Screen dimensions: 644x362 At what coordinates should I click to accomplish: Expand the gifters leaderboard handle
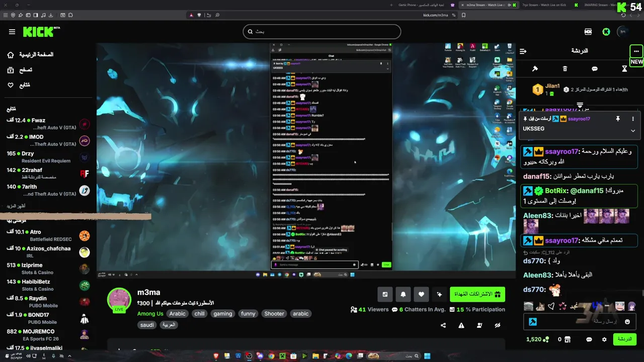coord(580,105)
